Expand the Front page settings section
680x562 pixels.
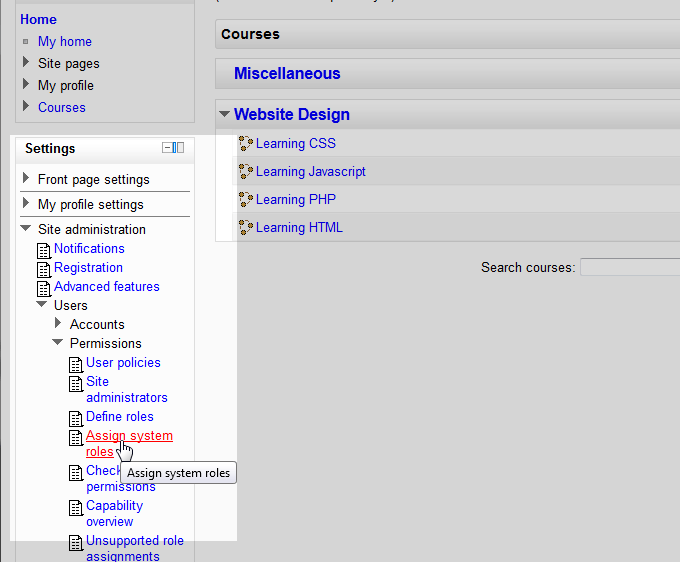pos(26,179)
